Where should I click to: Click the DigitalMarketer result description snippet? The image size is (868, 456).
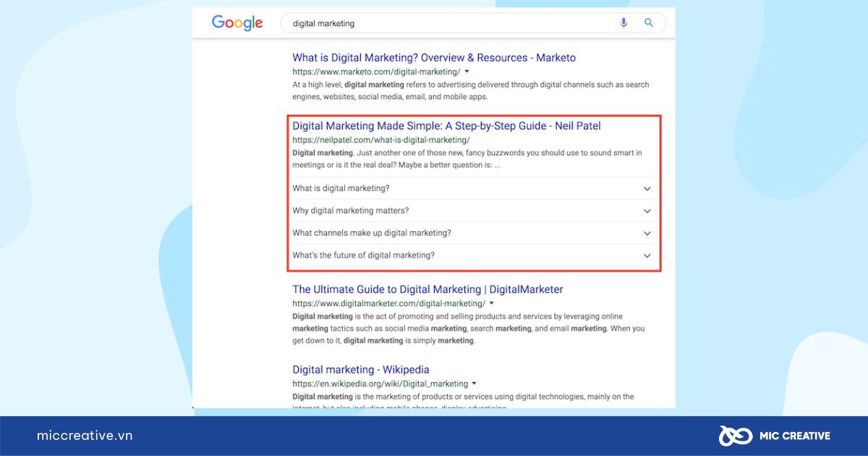coord(468,329)
